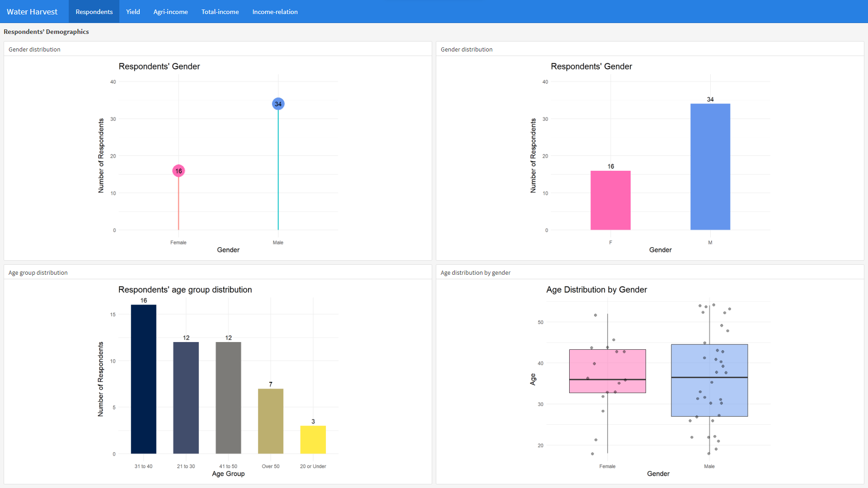Click the 'Male' label under the boxplot

point(709,466)
